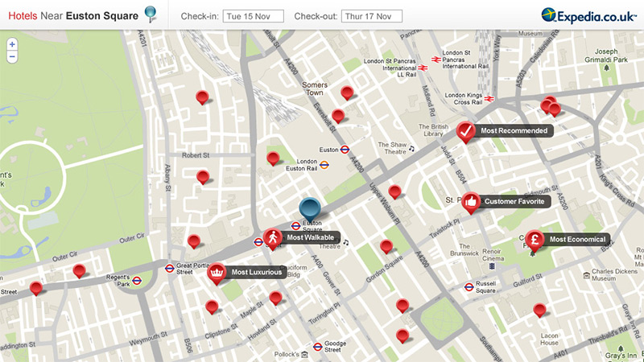644x362 pixels.
Task: Click the Somers Town label
Action: [315, 88]
